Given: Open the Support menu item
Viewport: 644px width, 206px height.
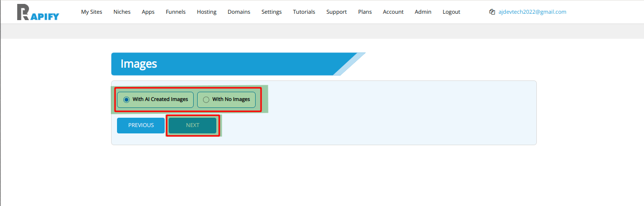Looking at the screenshot, I should (336, 12).
